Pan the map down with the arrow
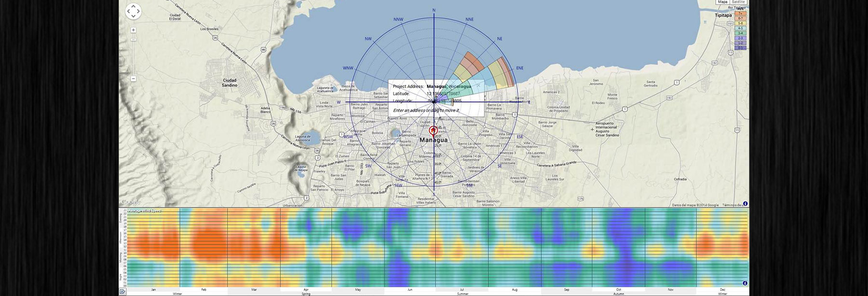 point(134,16)
